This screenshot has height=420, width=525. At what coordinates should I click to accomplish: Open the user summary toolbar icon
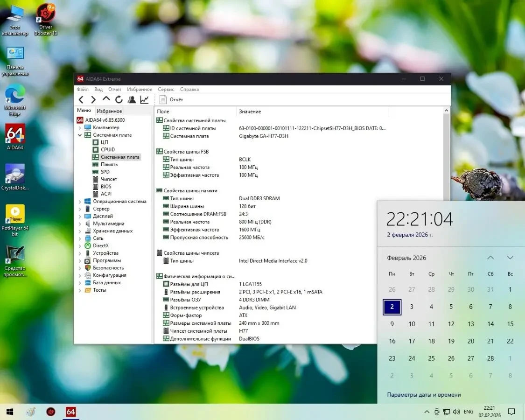pos(131,99)
